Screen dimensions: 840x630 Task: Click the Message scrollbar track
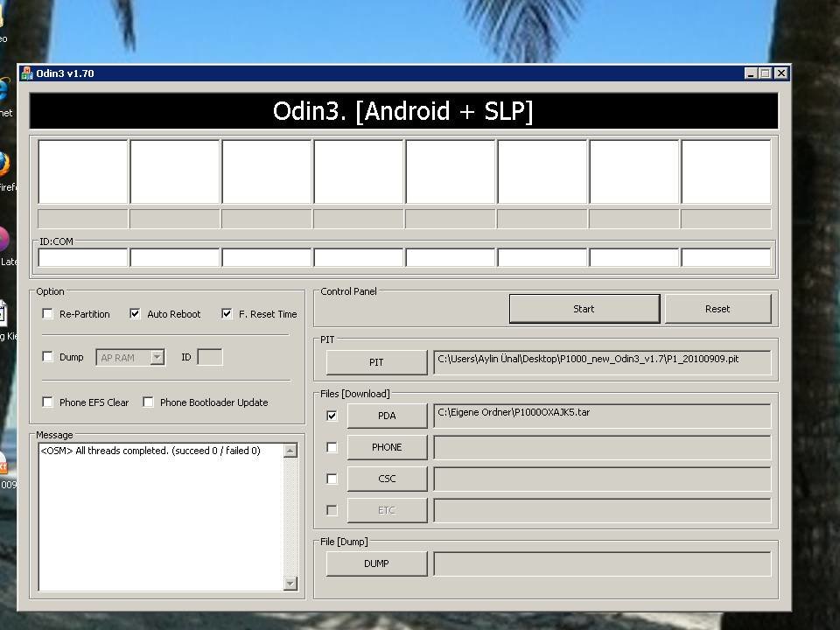pyautogui.click(x=290, y=517)
